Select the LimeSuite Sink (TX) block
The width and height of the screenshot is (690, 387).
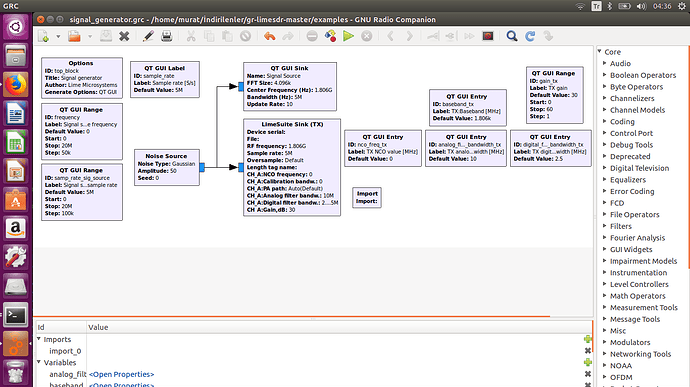coord(292,167)
